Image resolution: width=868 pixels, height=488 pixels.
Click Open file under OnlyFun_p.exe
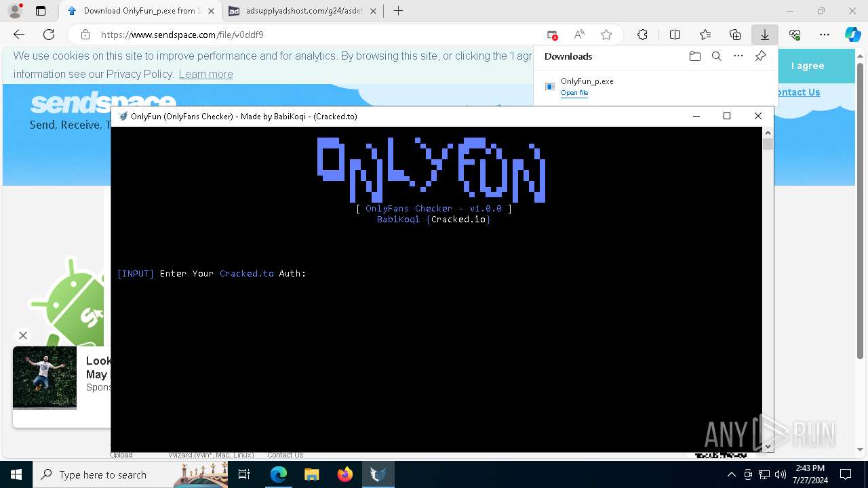574,93
